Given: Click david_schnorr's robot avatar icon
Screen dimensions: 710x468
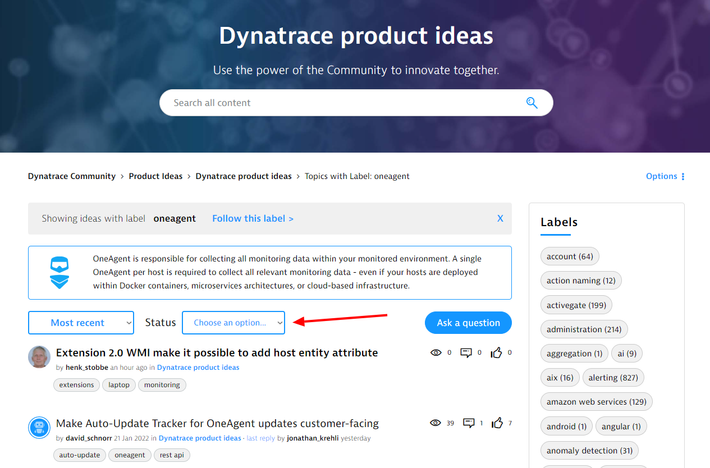Looking at the screenshot, I should [x=39, y=428].
